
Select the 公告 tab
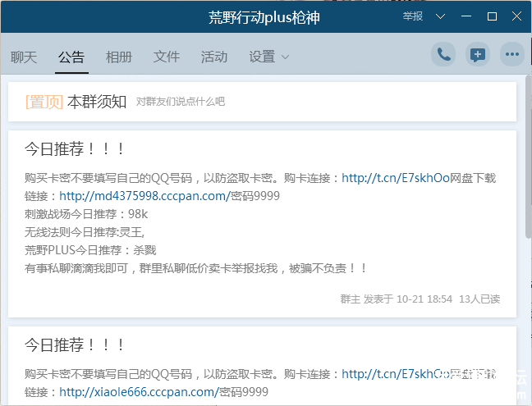[x=71, y=57]
